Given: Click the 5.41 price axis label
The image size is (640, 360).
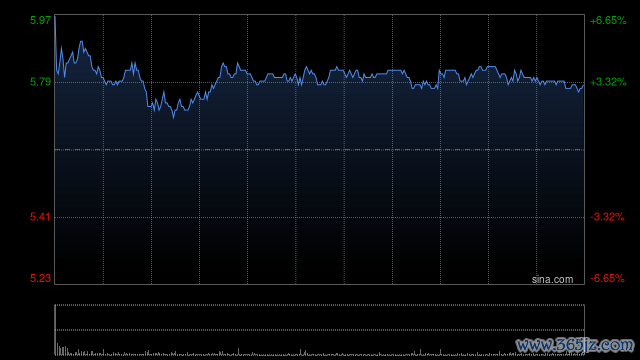Looking at the screenshot, I should [x=40, y=217].
